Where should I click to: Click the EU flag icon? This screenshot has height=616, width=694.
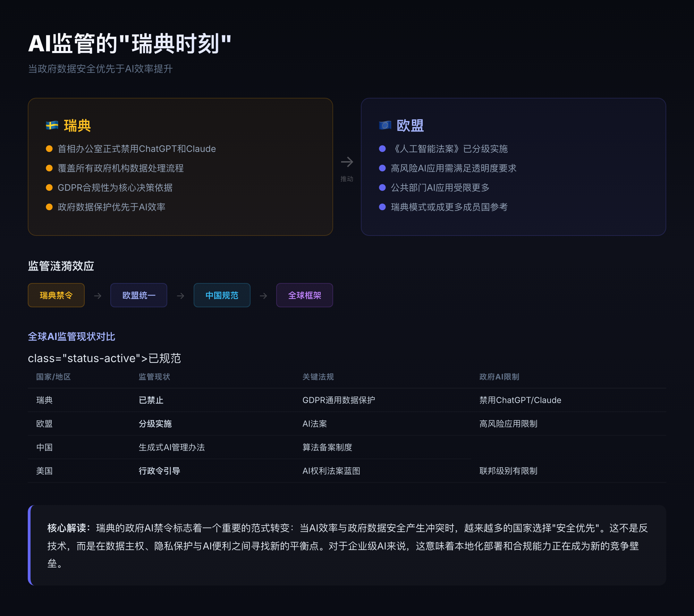[x=385, y=125]
